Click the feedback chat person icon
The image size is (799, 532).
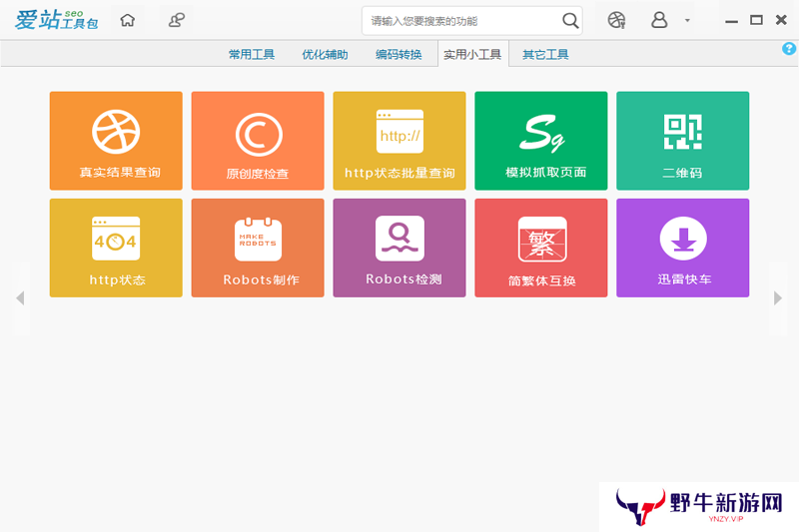(177, 20)
